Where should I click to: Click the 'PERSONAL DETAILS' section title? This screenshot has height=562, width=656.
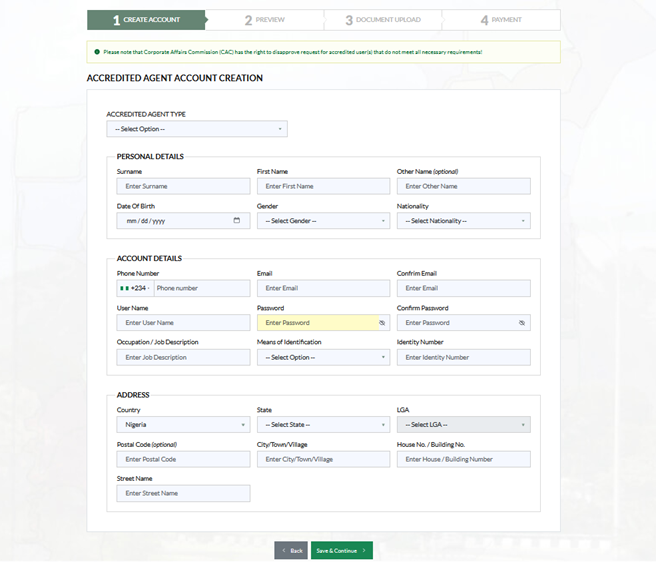click(150, 157)
